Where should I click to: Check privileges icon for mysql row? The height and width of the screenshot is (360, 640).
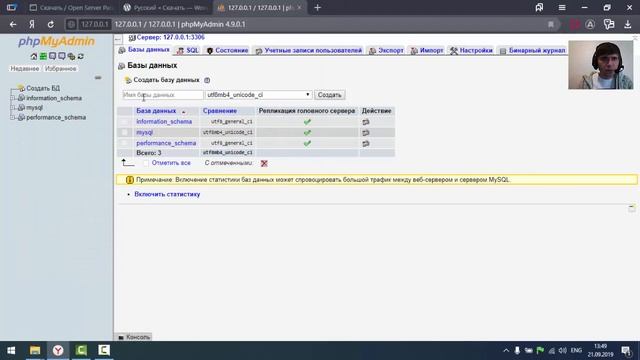pyautogui.click(x=366, y=133)
